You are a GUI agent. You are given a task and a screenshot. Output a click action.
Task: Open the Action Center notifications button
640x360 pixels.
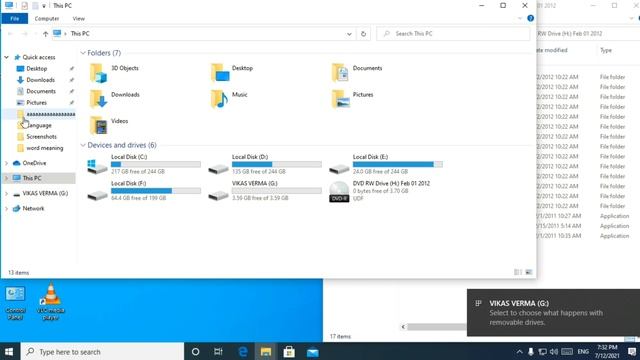tap(631, 351)
